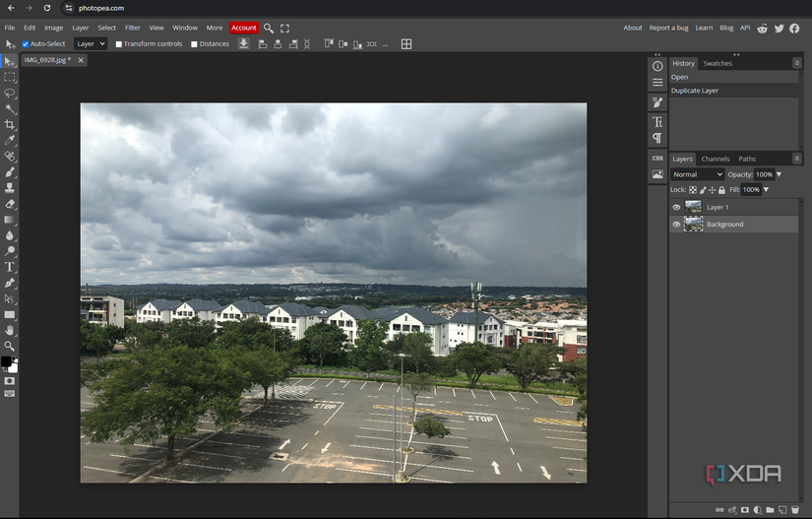812x519 pixels.
Task: Open the History panel menu button
Action: [x=797, y=63]
